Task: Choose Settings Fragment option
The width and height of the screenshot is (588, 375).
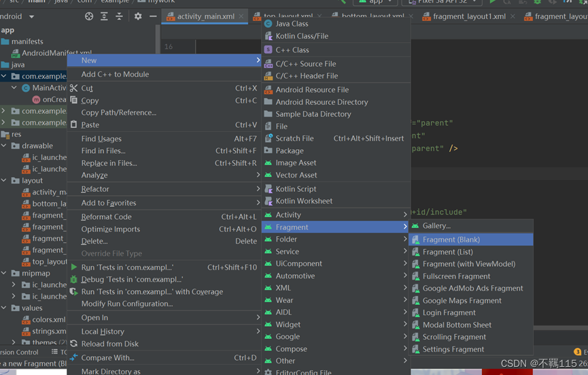Action: click(x=471, y=349)
